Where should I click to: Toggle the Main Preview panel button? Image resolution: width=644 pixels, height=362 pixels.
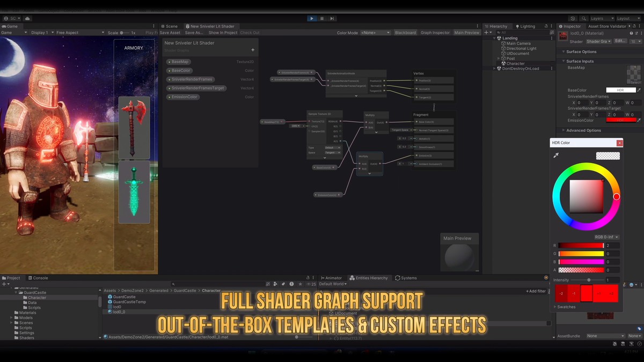coord(467,33)
